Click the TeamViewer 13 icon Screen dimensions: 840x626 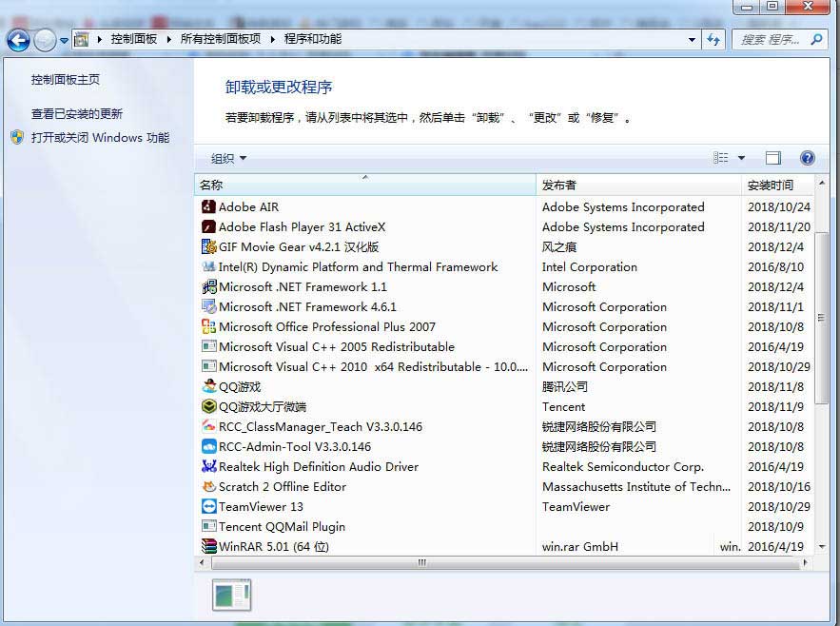tap(208, 506)
